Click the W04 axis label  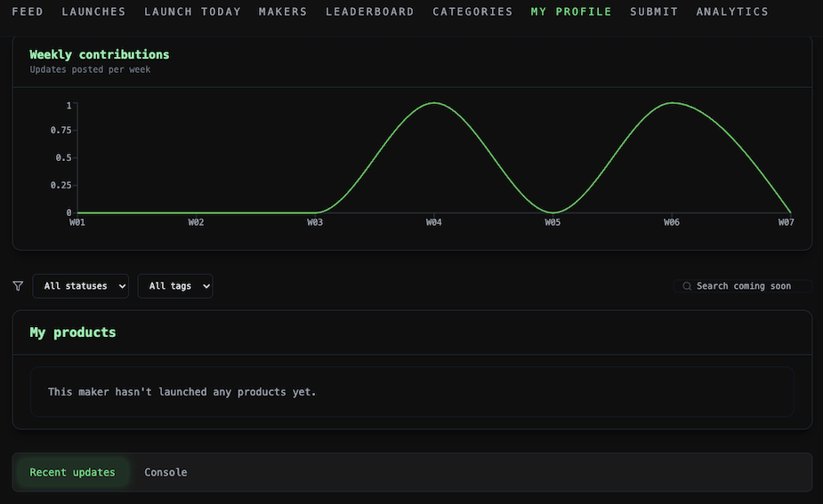[434, 222]
